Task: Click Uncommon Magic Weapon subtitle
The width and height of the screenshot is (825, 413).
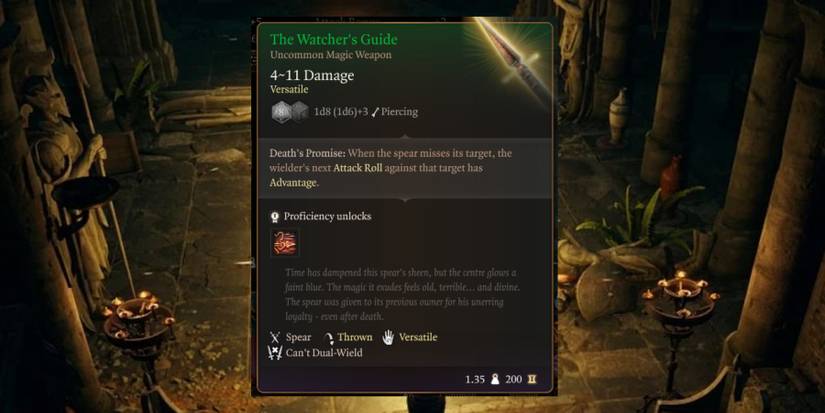Action: (330, 55)
